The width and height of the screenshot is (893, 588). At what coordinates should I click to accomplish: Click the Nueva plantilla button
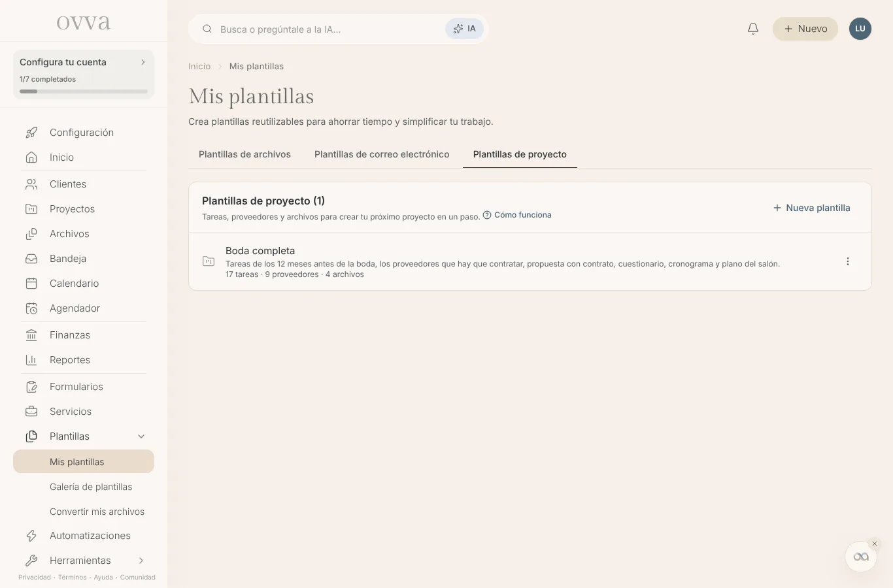pos(812,208)
